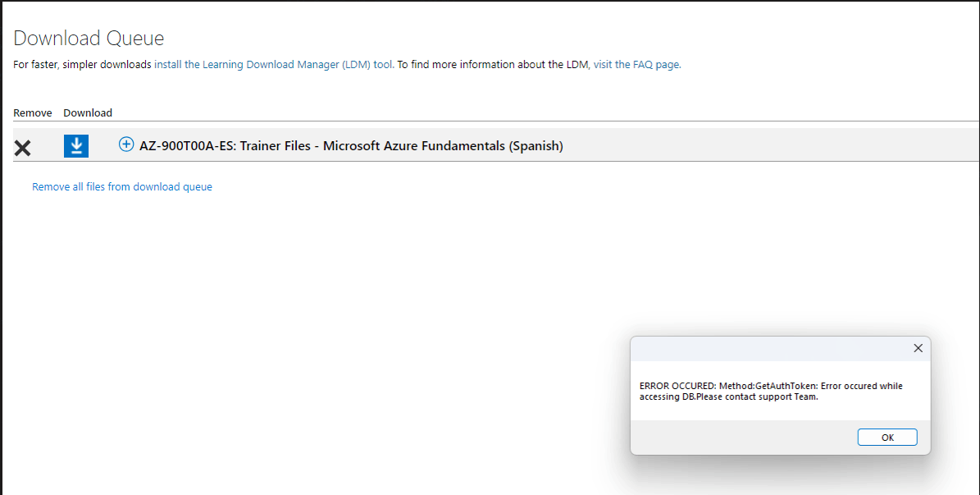Viewport: 980px width, 495px height.
Task: Close the error dialog with its X
Action: click(918, 348)
